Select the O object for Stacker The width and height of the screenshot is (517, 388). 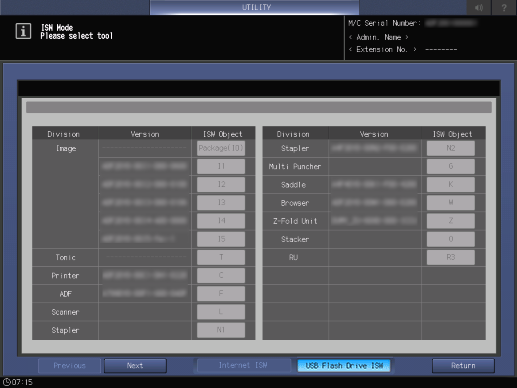tap(451, 239)
